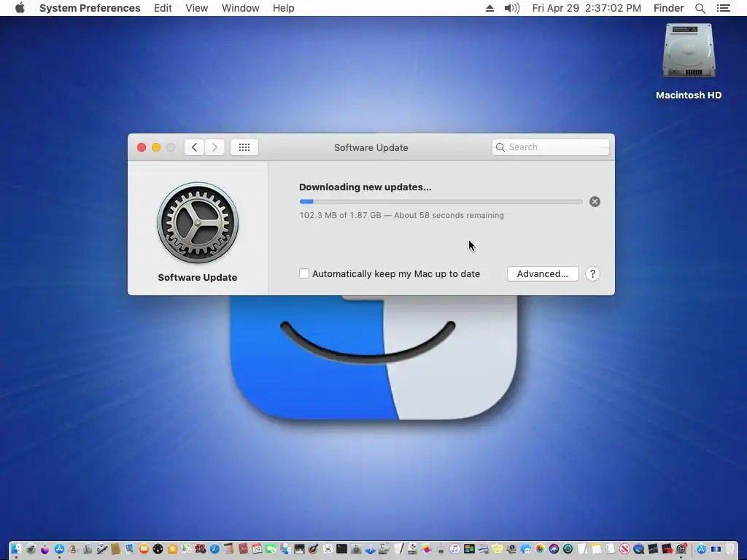Open the help question mark button
Image resolution: width=747 pixels, height=560 pixels.
(592, 274)
